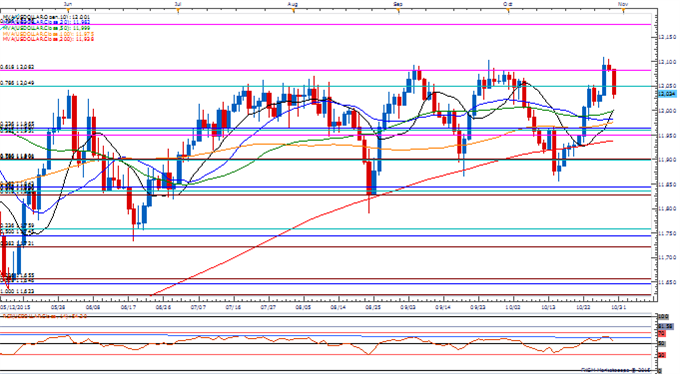Click the RSI indicator legend text
The height and width of the screenshot is (374, 680).
(45, 316)
